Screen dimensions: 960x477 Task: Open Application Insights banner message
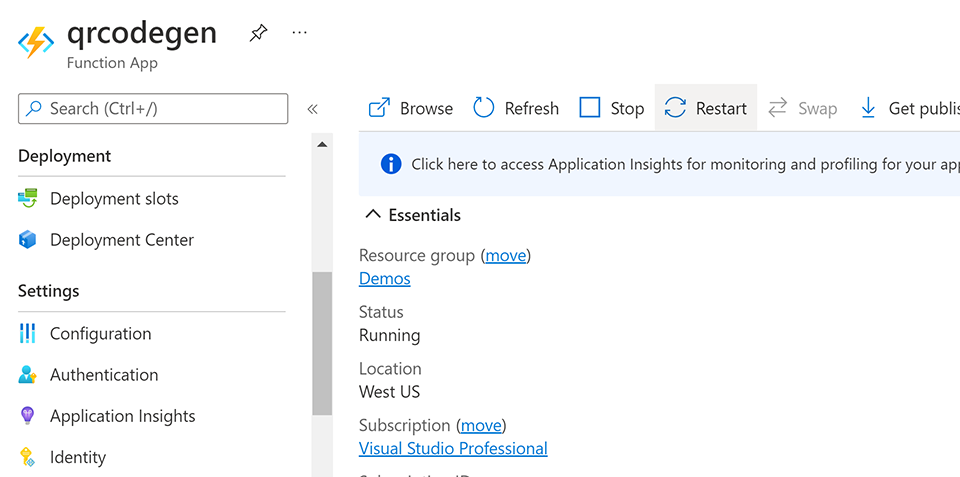686,164
